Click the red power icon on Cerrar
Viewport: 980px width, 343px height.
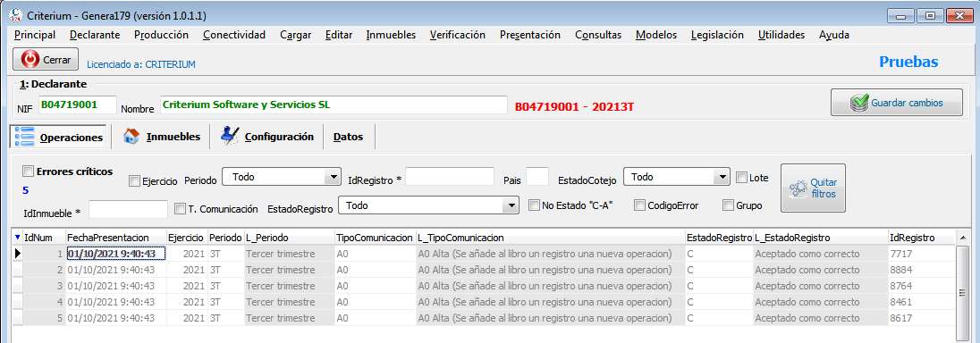click(30, 59)
